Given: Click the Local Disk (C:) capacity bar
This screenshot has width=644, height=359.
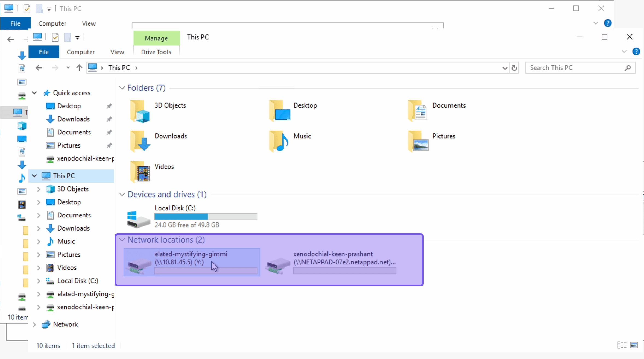Looking at the screenshot, I should (206, 217).
